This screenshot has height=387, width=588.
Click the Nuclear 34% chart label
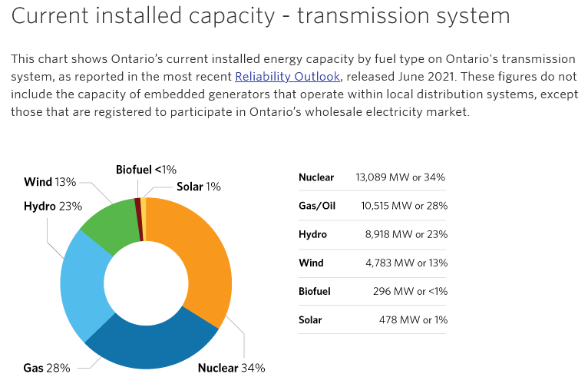[x=231, y=368]
